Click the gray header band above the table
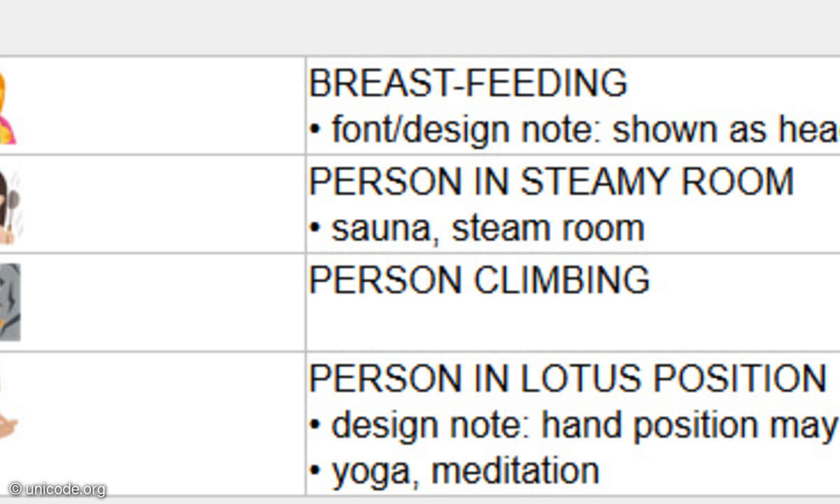The width and height of the screenshot is (840, 504). click(x=420, y=28)
